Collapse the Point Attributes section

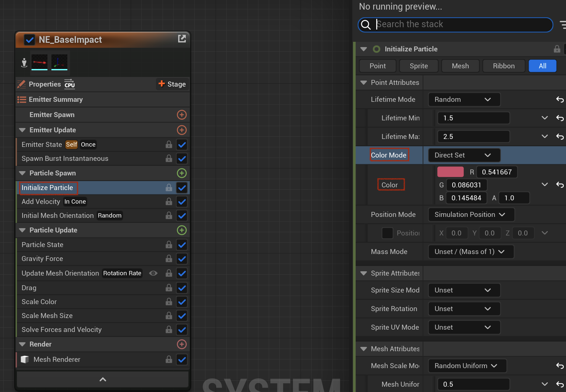[364, 83]
